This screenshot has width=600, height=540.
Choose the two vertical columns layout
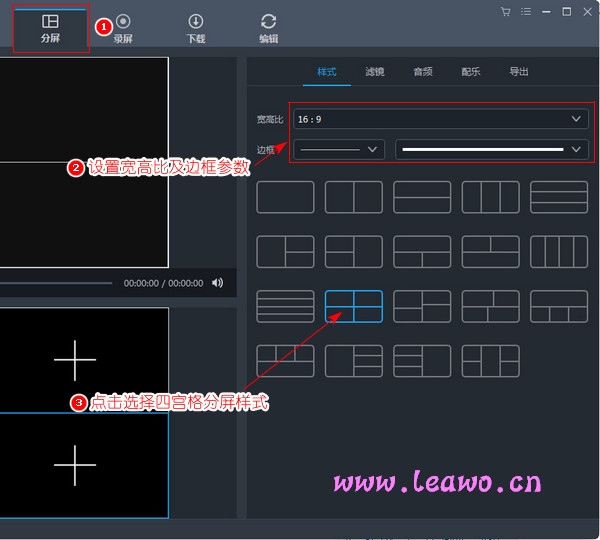pyautogui.click(x=354, y=197)
